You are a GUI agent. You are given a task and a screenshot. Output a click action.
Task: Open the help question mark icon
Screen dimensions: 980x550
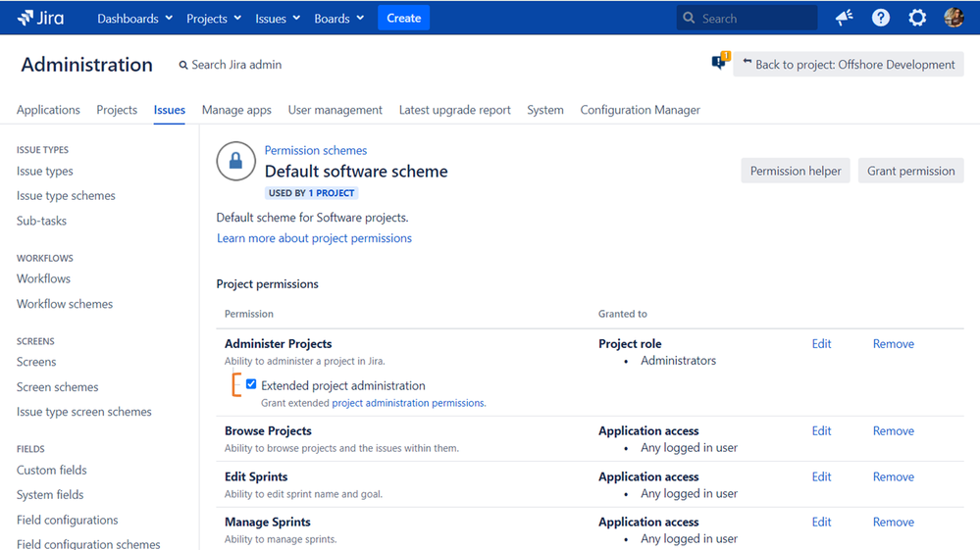pos(881,18)
